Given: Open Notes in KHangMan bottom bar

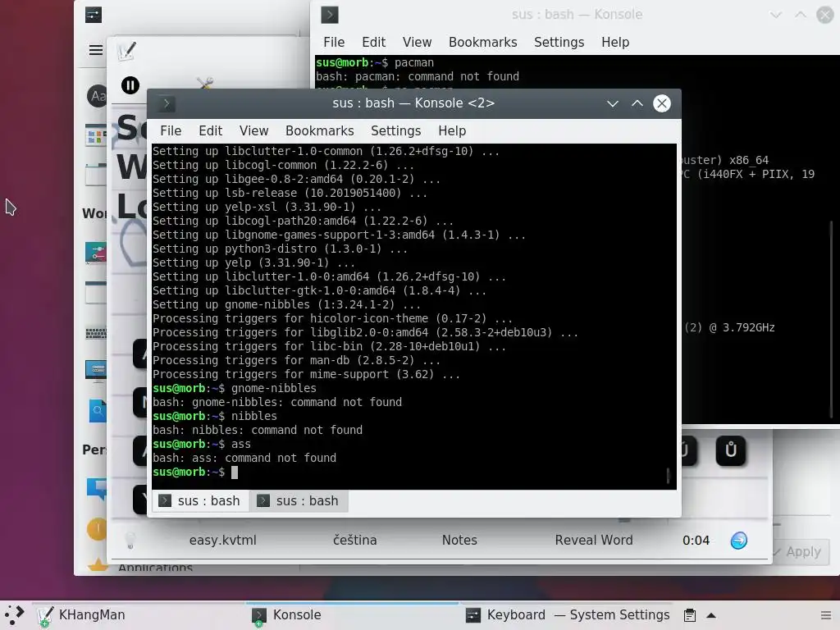Looking at the screenshot, I should click(459, 540).
